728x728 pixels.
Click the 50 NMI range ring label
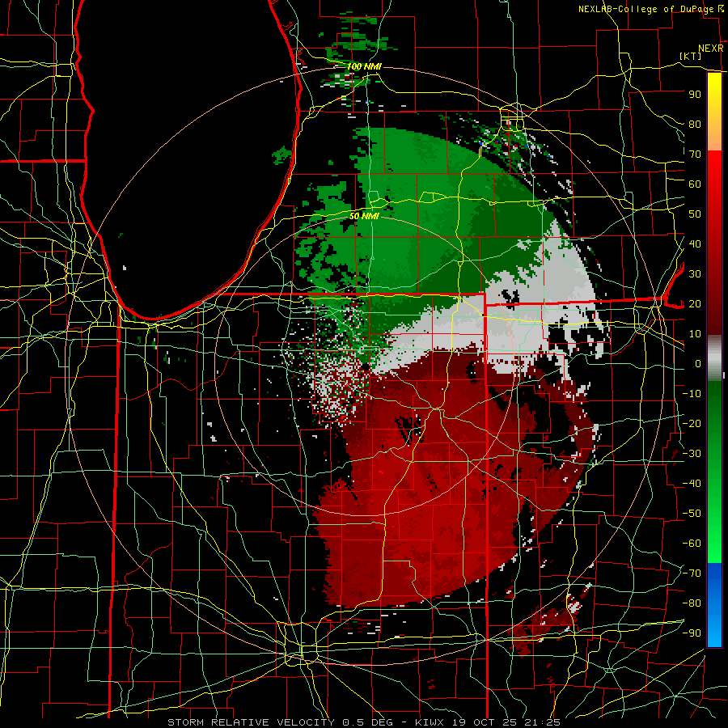pos(363,216)
